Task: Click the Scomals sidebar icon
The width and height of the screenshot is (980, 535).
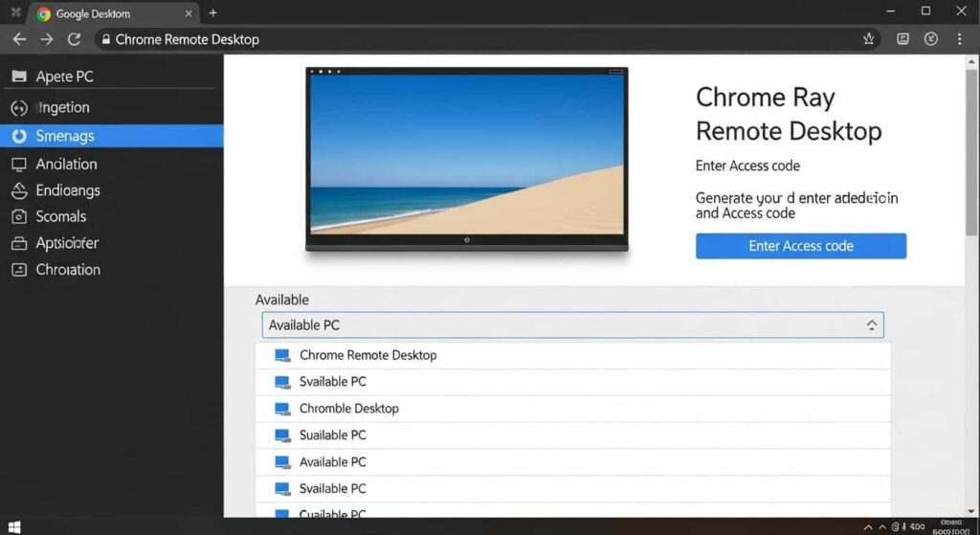Action: (19, 217)
